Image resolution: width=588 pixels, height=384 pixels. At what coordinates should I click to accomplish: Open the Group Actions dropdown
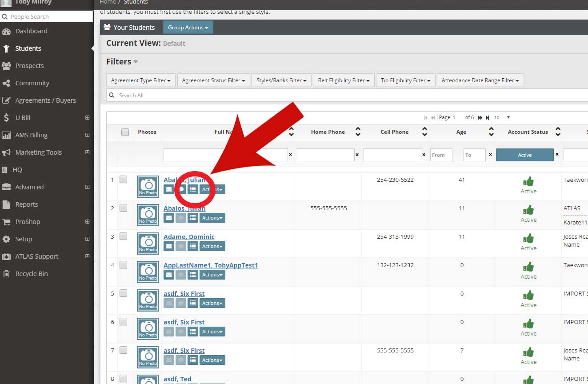point(188,28)
